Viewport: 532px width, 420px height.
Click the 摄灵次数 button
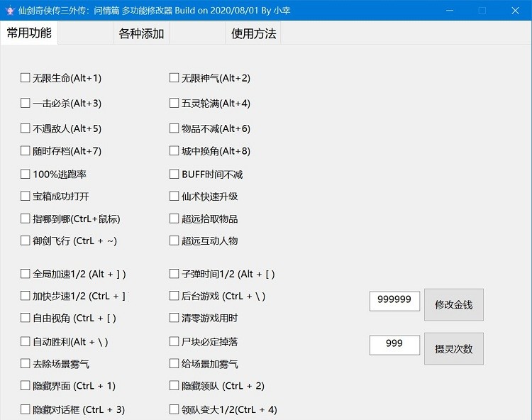tap(454, 349)
